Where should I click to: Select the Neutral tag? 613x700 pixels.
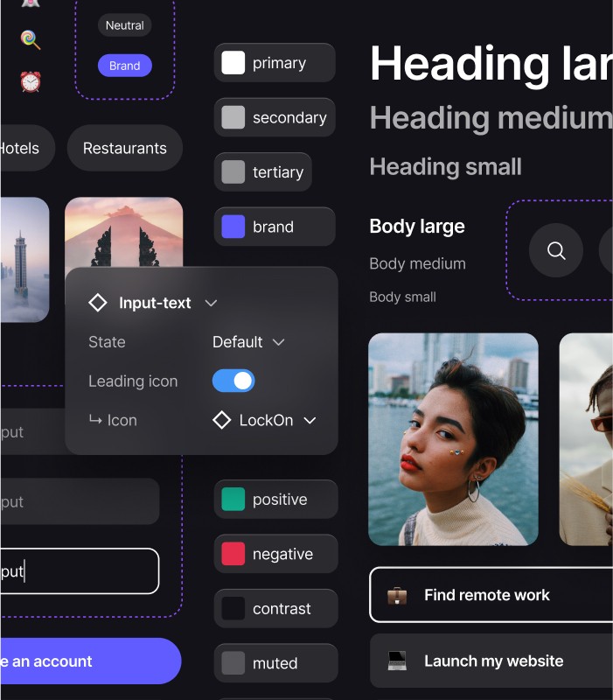124,25
